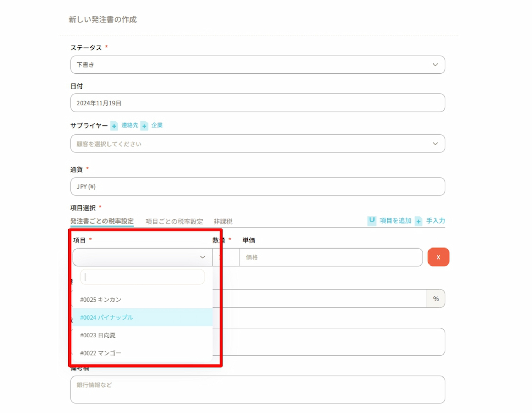This screenshot has height=413, width=532.
Task: Remove item row with red X button
Action: pos(438,257)
